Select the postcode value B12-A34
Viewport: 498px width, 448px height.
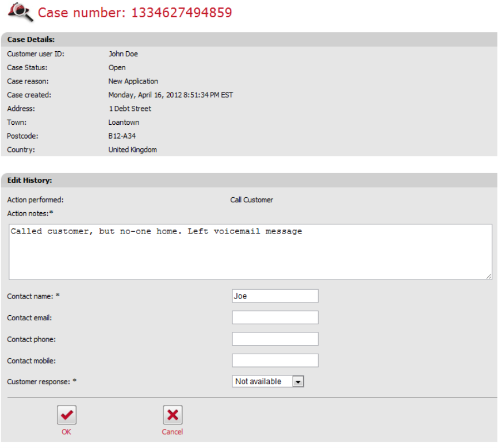click(x=122, y=136)
